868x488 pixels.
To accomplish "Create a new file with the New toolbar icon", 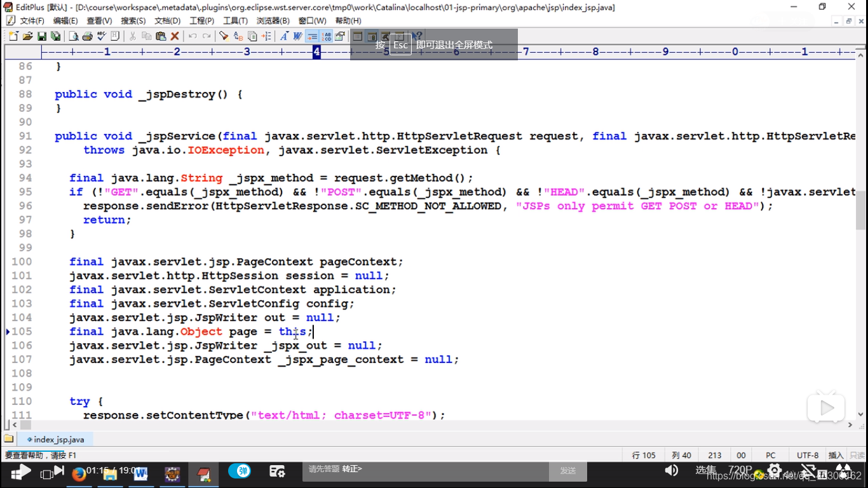I will pyautogui.click(x=13, y=36).
